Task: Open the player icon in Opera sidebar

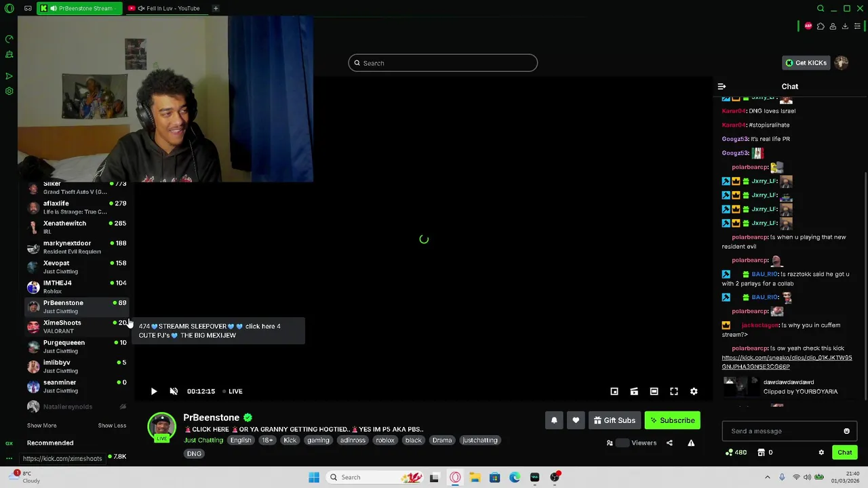Action: click(9, 76)
